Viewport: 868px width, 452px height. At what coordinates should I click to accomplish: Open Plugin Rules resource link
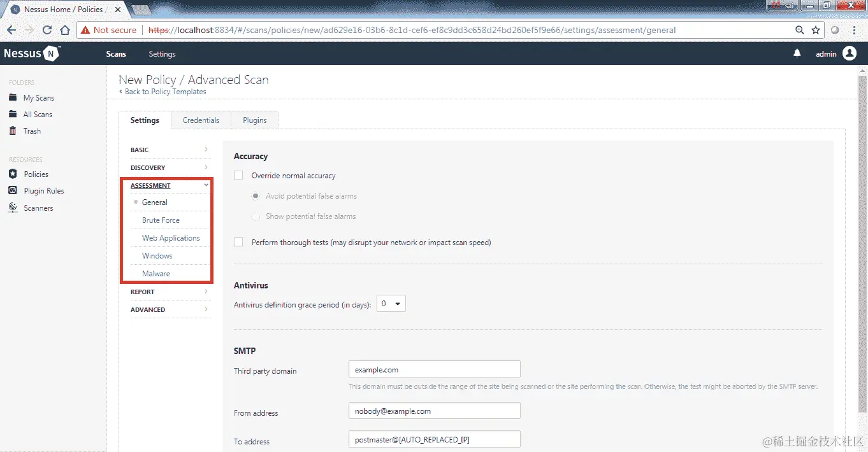[44, 191]
